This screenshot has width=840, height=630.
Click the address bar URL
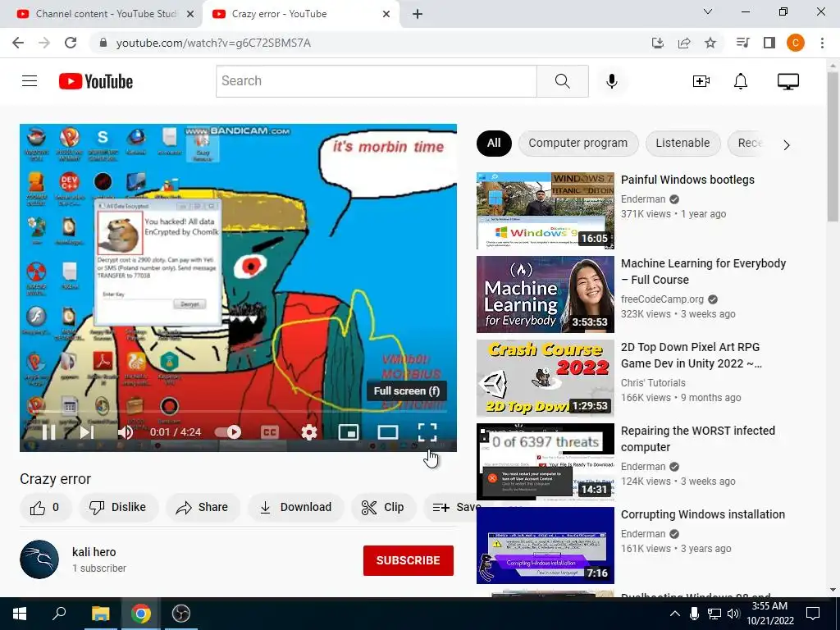click(x=213, y=43)
